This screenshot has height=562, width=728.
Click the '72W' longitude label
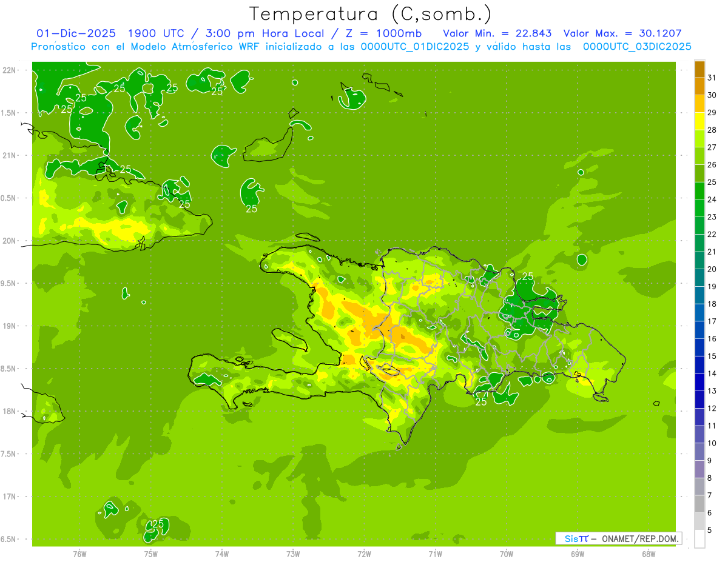364,554
